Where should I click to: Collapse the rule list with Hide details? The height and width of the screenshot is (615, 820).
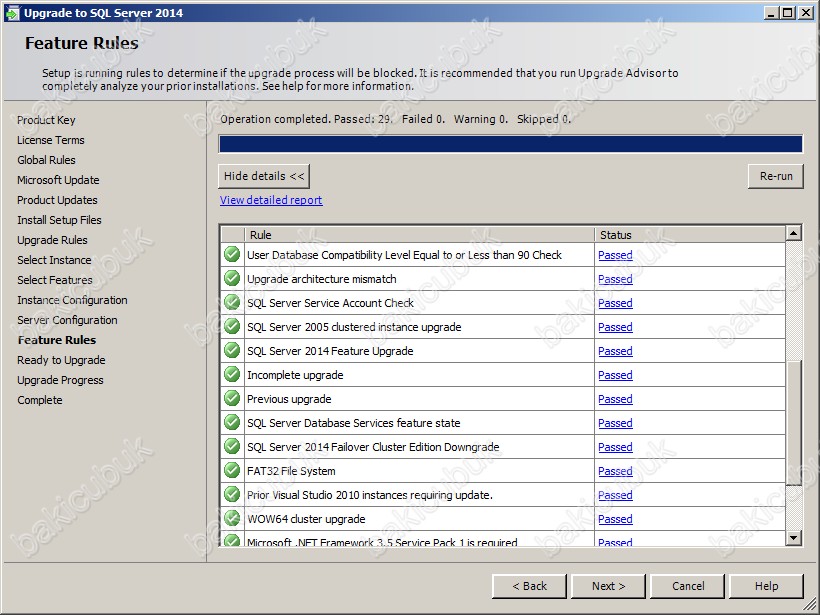264,176
